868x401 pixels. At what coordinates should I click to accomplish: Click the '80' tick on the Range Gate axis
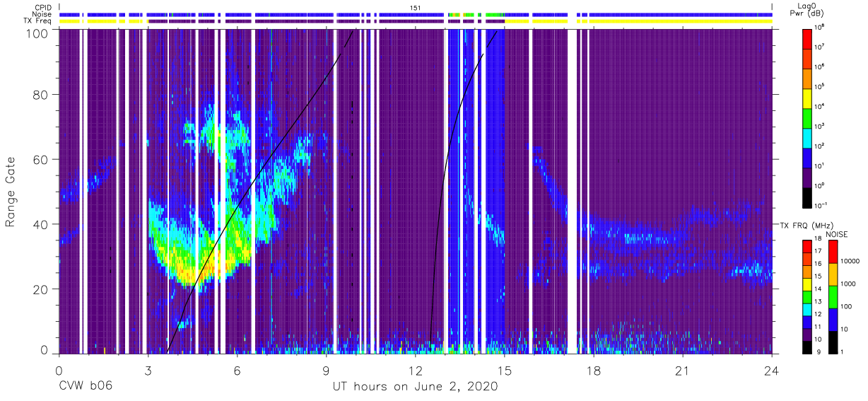click(41, 95)
